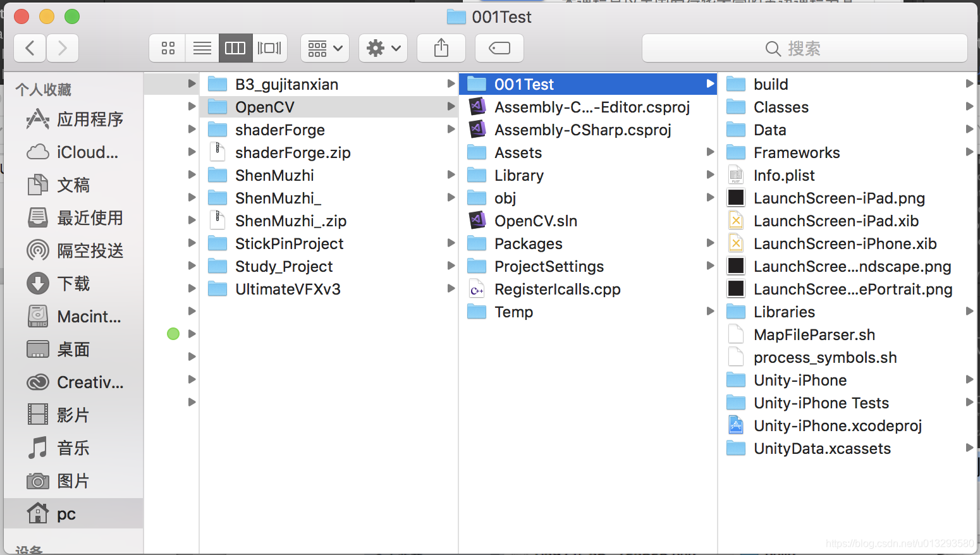The height and width of the screenshot is (555, 980).
Task: Open the arrange items dropdown
Action: coord(325,48)
